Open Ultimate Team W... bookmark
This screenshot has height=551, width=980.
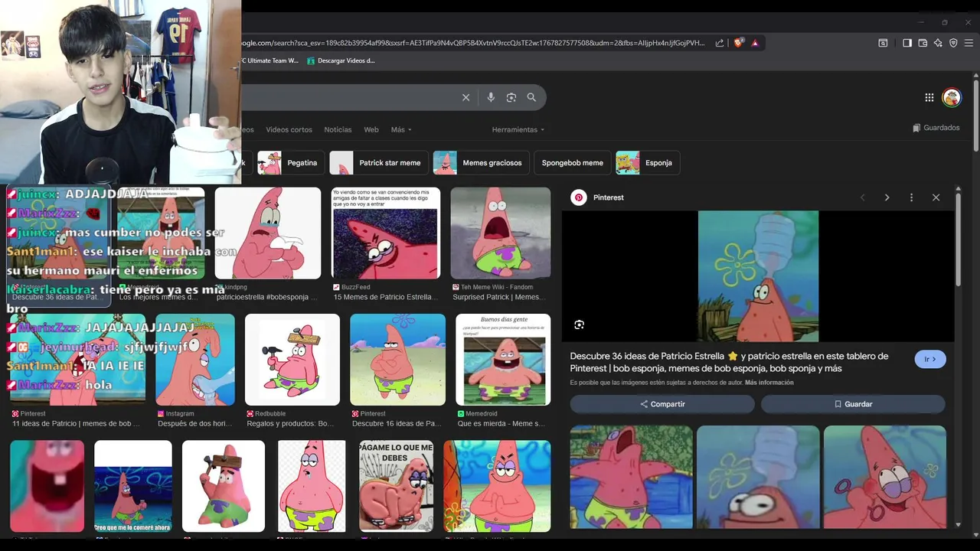point(270,60)
